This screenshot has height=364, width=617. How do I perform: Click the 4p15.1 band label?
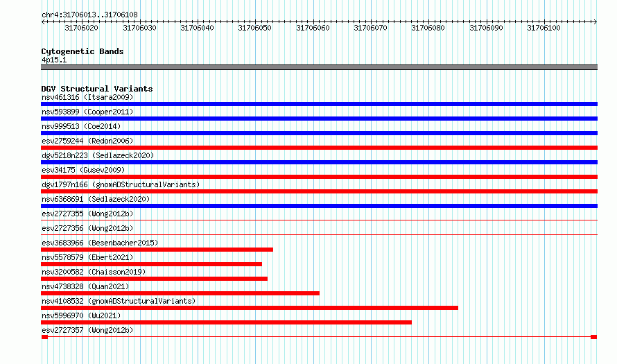54,60
